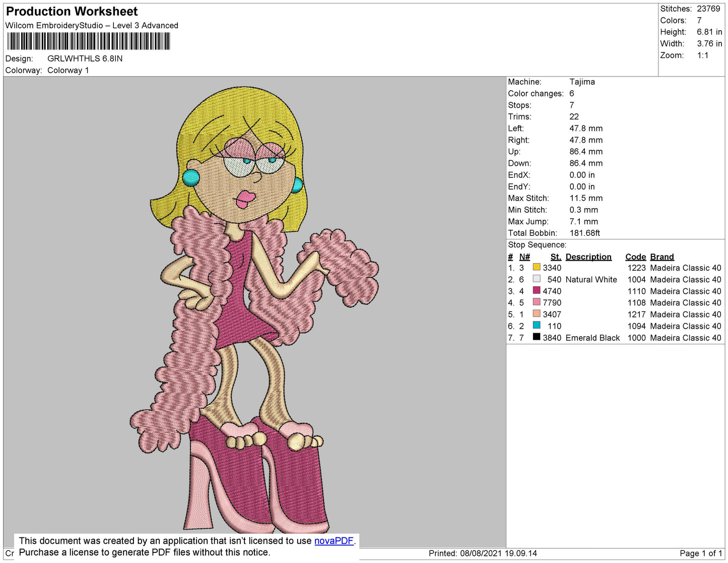Screen dimensions: 728x563
Task: Click the 'Stops:' label
Action: [x=519, y=105]
